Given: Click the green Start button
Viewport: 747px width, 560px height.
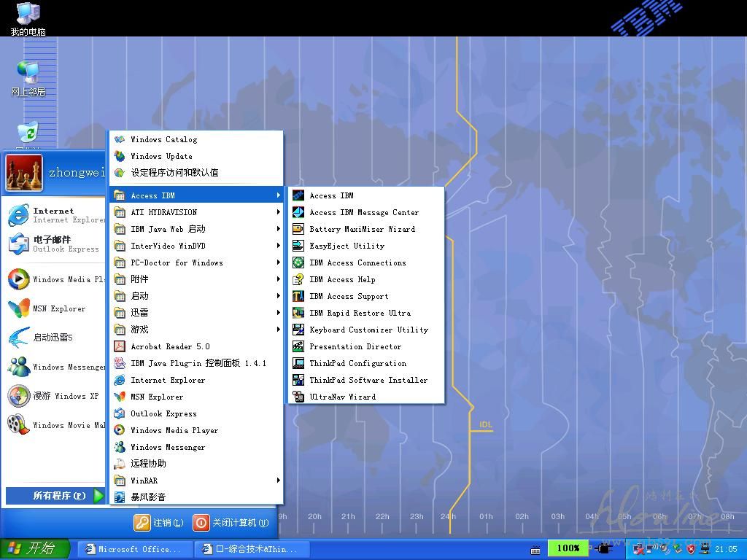Looking at the screenshot, I should pyautogui.click(x=35, y=549).
